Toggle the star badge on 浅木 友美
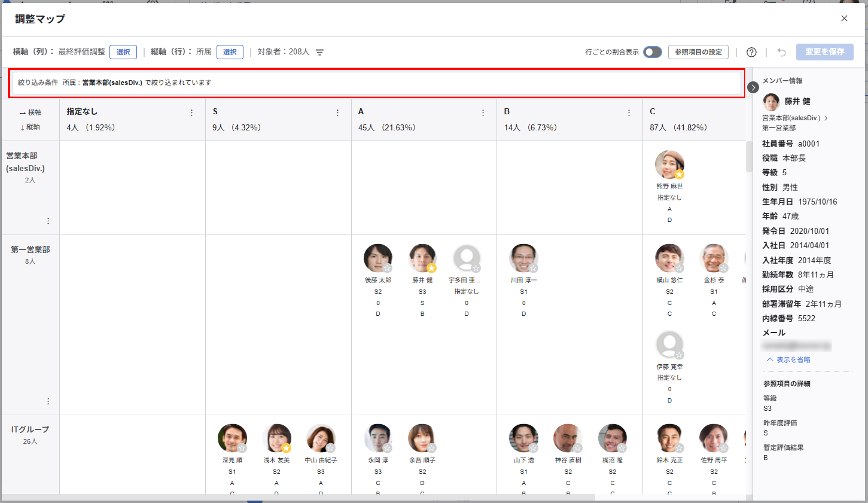Screen dimensions: 868x503 [x=286, y=448]
